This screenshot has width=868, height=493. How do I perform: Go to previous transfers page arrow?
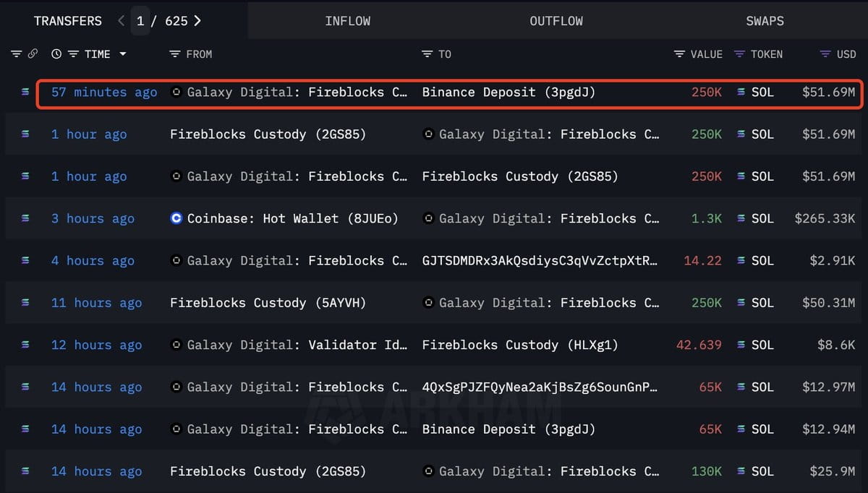coord(121,21)
